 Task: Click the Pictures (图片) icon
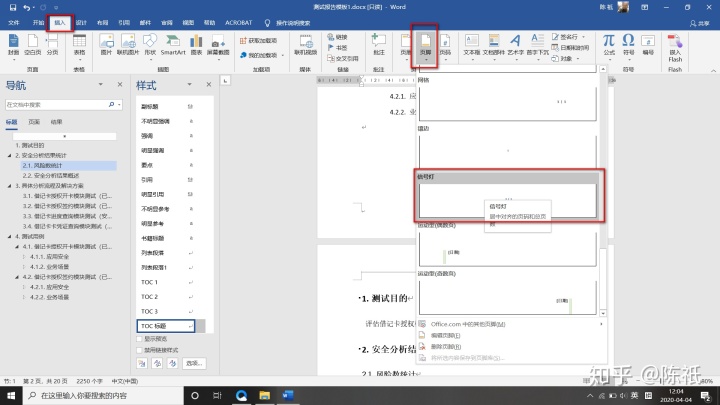point(107,41)
